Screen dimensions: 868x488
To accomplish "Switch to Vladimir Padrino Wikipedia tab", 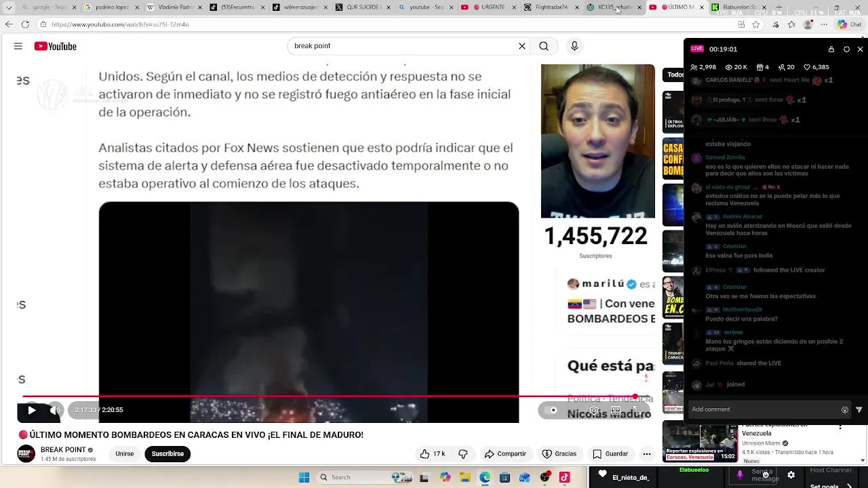I will click(175, 7).
